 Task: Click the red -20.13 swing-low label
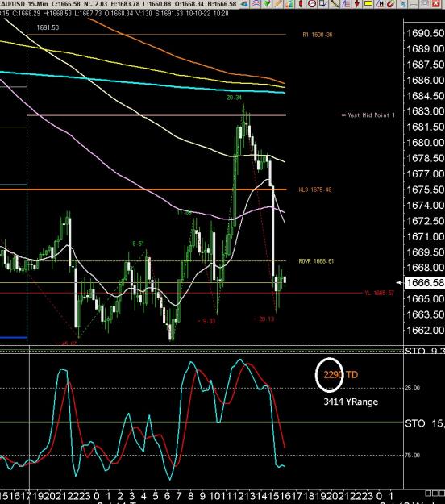tap(264, 319)
